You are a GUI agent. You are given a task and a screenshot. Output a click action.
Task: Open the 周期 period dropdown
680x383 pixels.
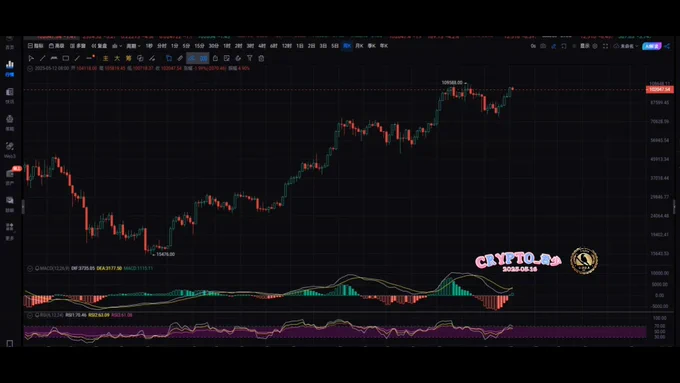[x=133, y=46]
